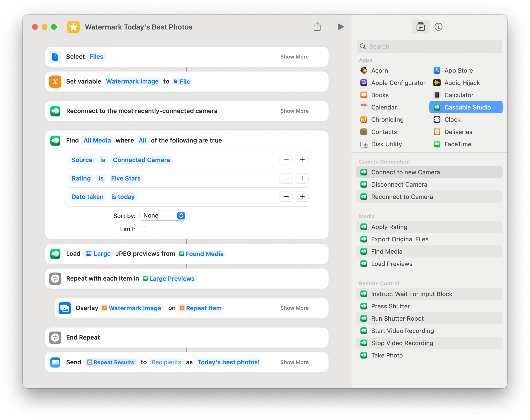Image resolution: width=530 pixels, height=420 pixels.
Task: Remove the Rating filter with minus button
Action: point(286,178)
